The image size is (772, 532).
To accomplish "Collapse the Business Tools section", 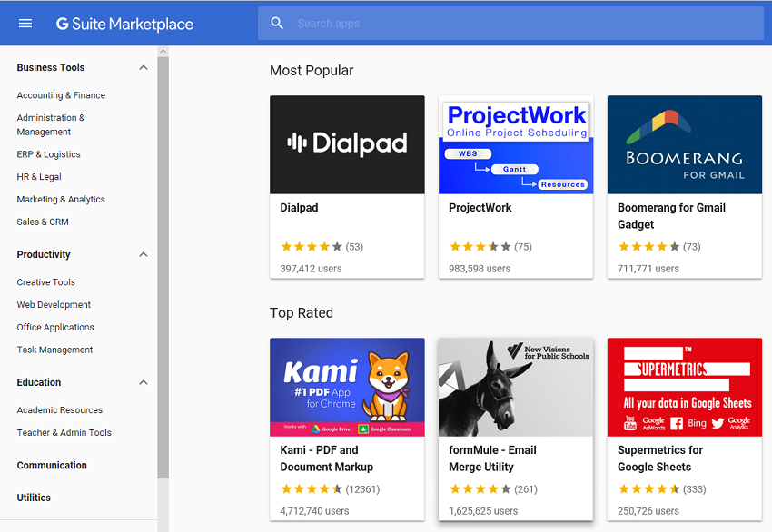I will pyautogui.click(x=144, y=67).
